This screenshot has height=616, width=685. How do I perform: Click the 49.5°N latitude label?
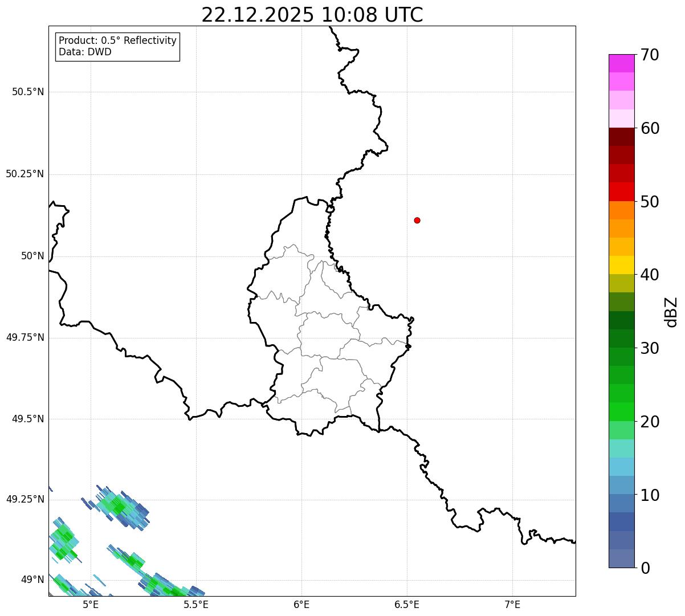point(28,419)
